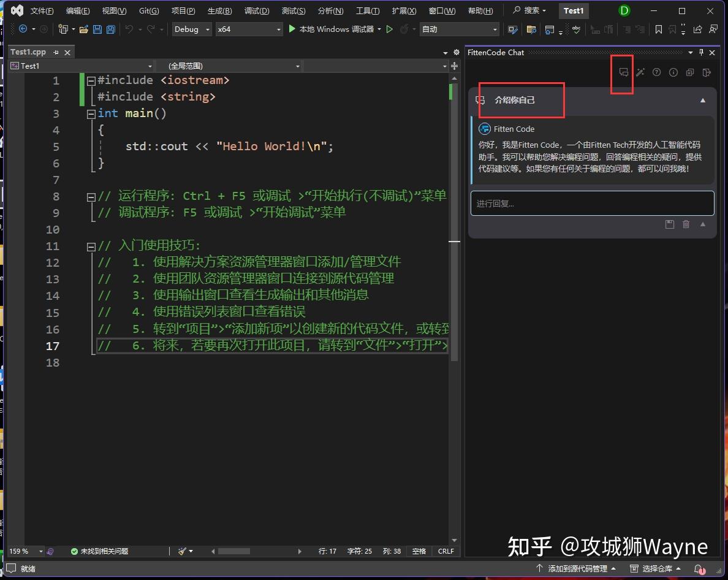Open the x64 platform dropdown

tap(249, 29)
